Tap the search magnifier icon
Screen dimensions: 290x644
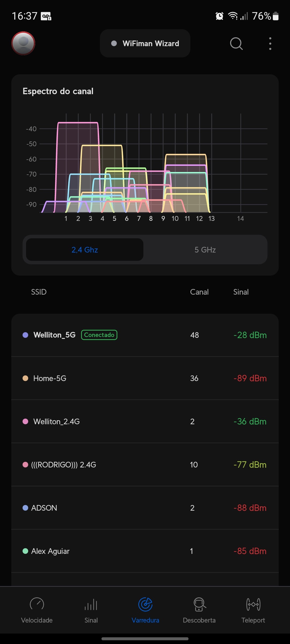pos(236,43)
